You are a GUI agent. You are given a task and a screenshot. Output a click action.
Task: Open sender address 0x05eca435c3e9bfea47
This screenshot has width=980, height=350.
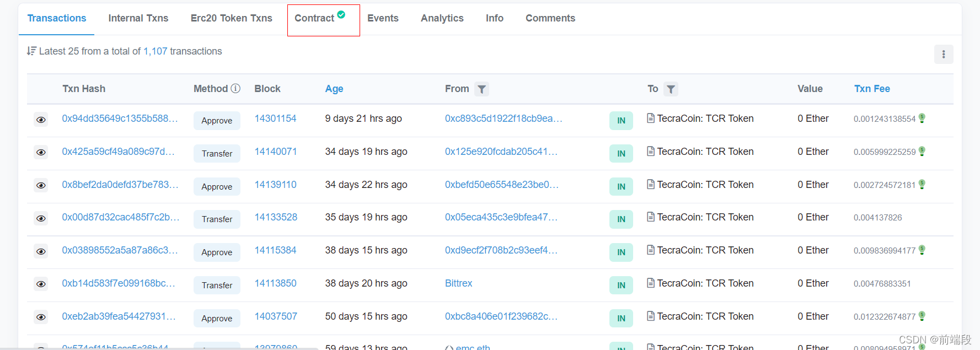click(x=501, y=217)
